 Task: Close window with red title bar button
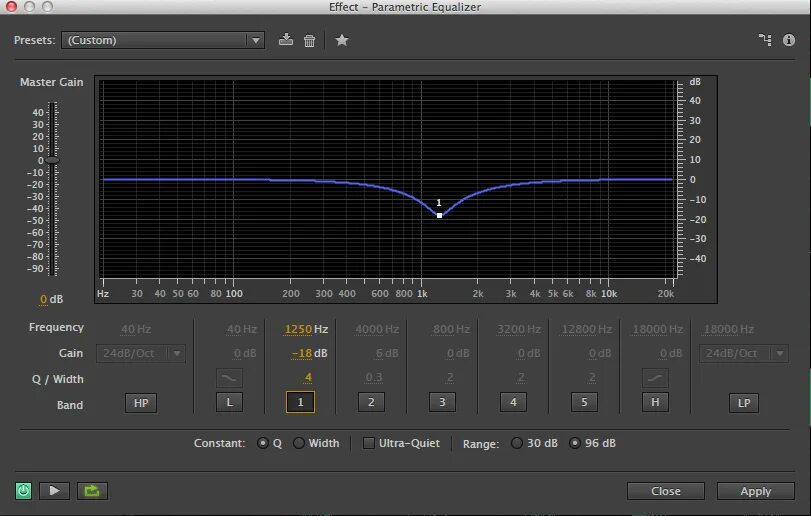click(11, 6)
